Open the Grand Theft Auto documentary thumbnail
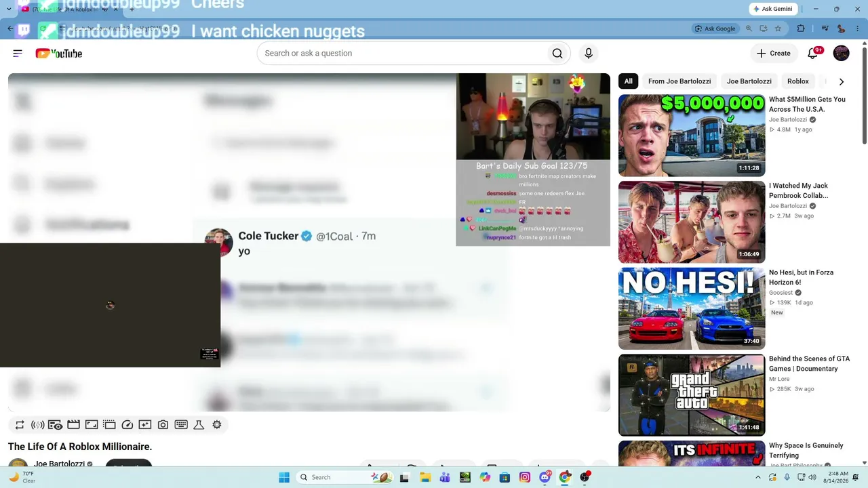 click(692, 395)
